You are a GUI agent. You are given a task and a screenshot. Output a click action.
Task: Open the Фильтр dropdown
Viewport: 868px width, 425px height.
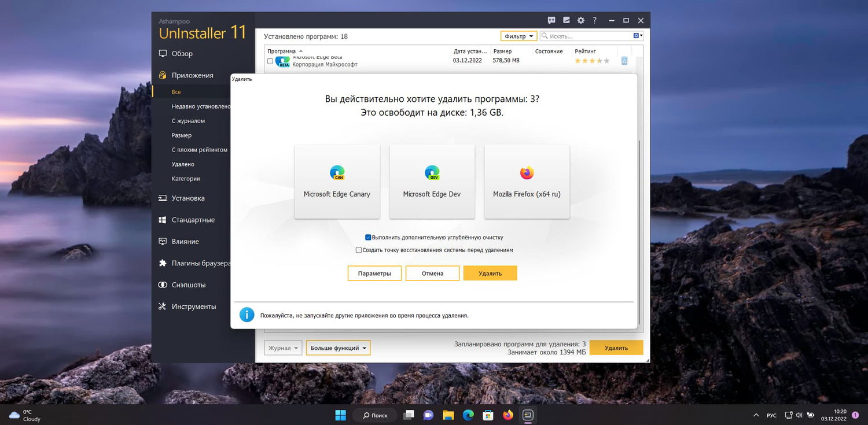[518, 36]
